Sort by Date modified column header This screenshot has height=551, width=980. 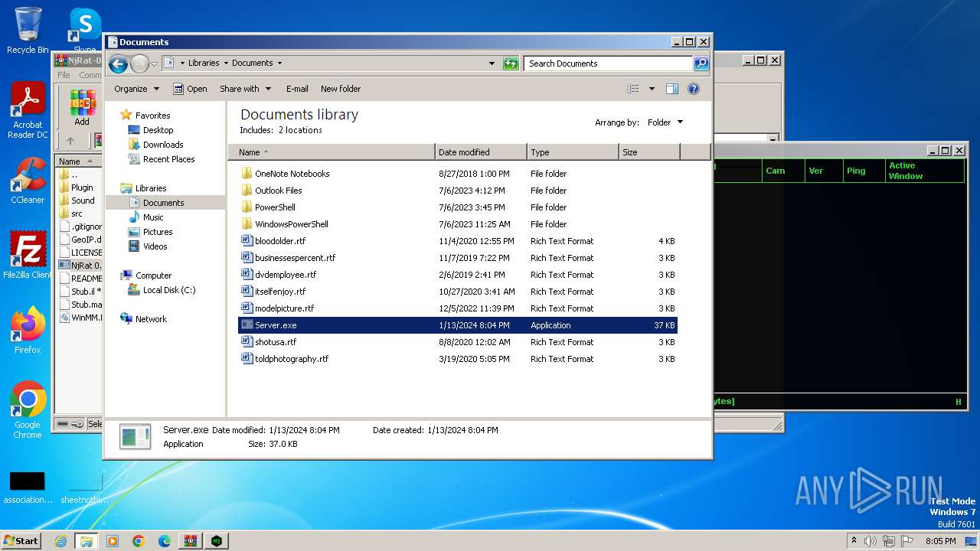[481, 152]
